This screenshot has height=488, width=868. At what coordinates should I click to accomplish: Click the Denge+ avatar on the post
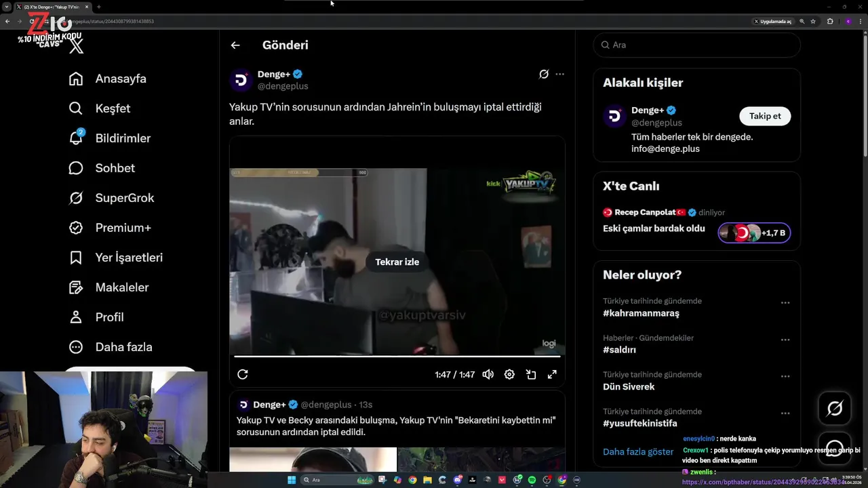click(x=241, y=80)
